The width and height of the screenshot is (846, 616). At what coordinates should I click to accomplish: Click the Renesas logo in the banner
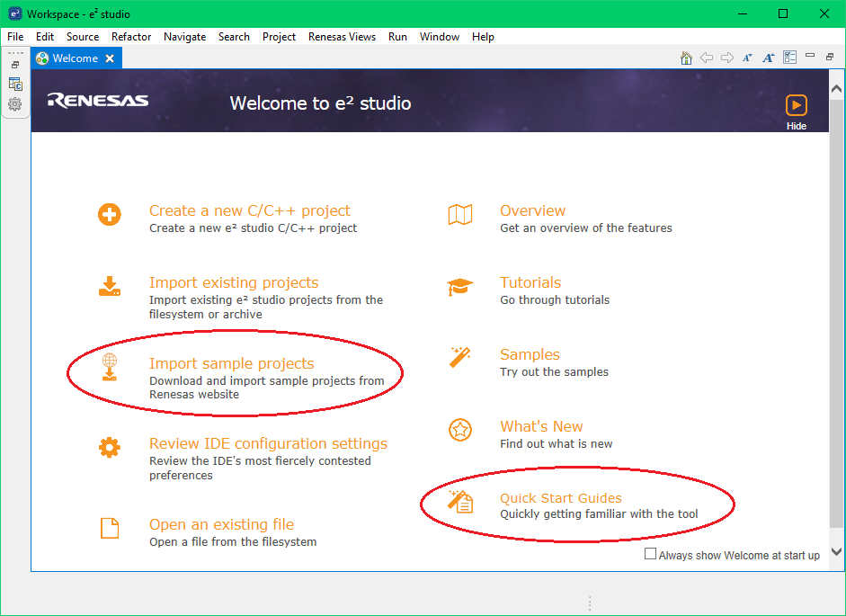coord(98,101)
